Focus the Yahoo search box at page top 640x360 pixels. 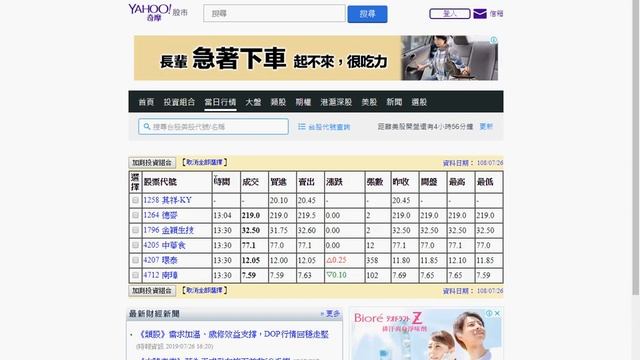pos(274,13)
